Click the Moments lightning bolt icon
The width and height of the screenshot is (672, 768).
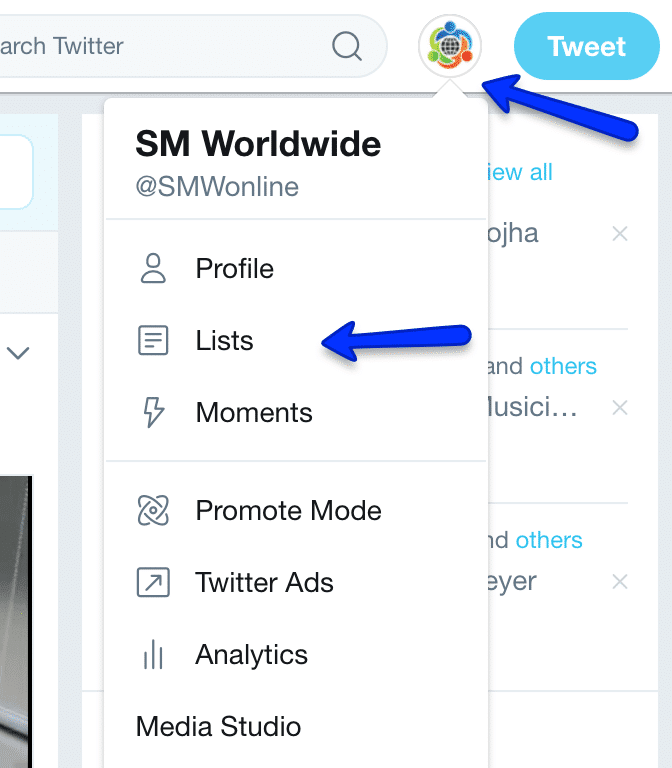tap(153, 412)
